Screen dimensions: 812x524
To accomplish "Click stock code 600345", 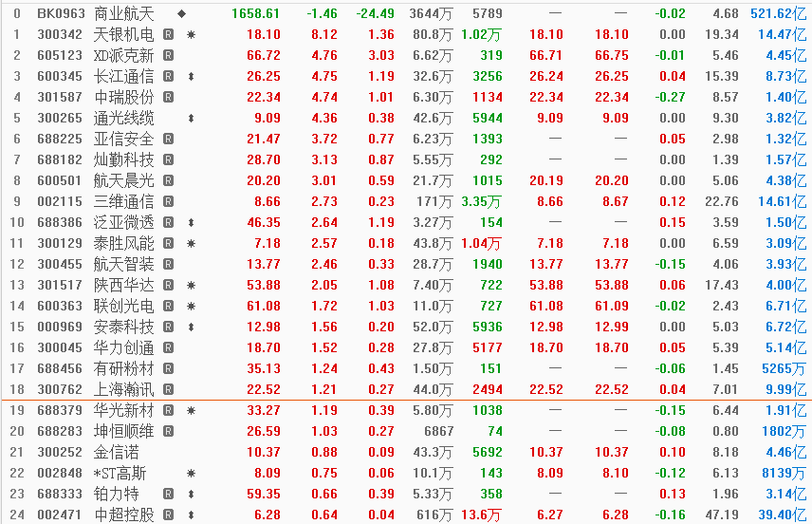I will [60, 76].
